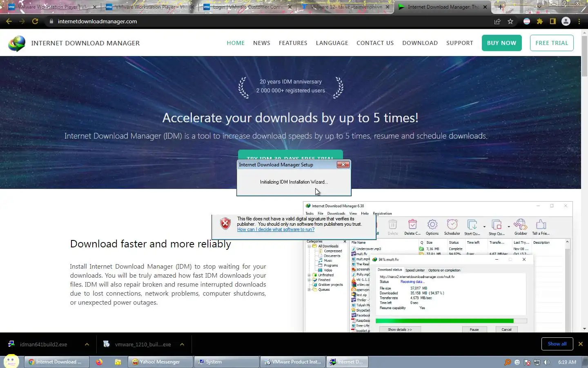Click the volume speaker tray icon

547,362
